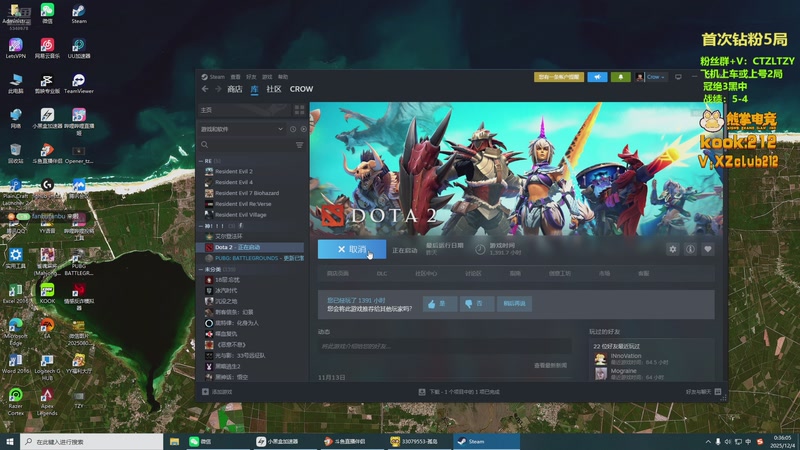Open the Crow account dropdown
The width and height of the screenshot is (800, 450).
651,77
